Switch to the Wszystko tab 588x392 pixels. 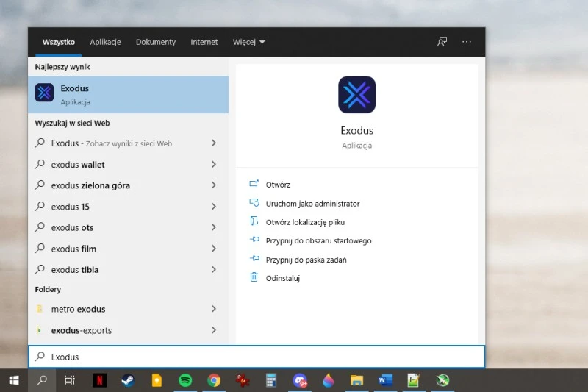(59, 42)
